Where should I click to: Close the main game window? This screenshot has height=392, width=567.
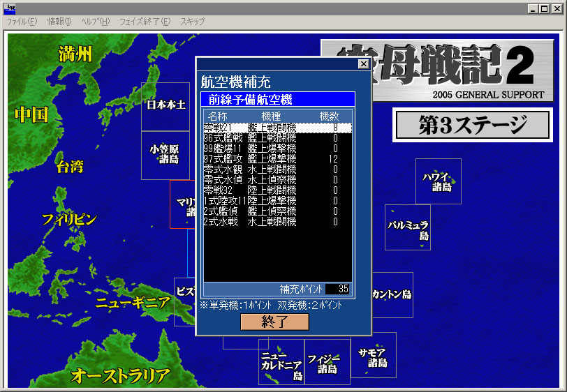[x=557, y=8]
